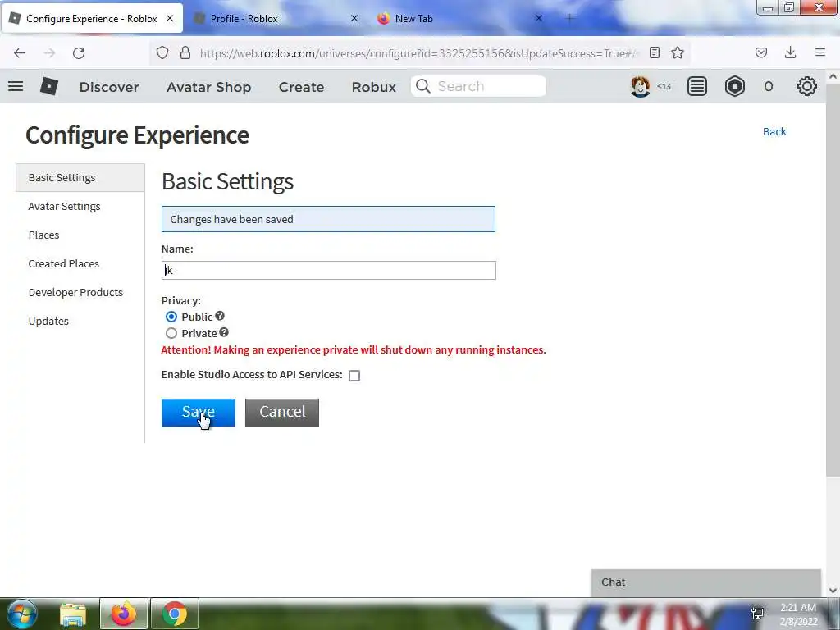Click the Cancel button
Image resolution: width=840 pixels, height=630 pixels.
click(x=282, y=412)
